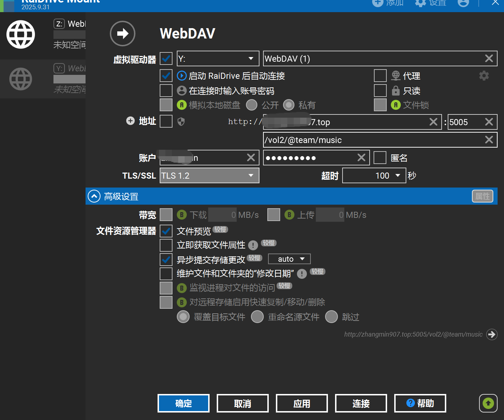Click the 确定 button
Image resolution: width=504 pixels, height=420 pixels.
coord(184,403)
